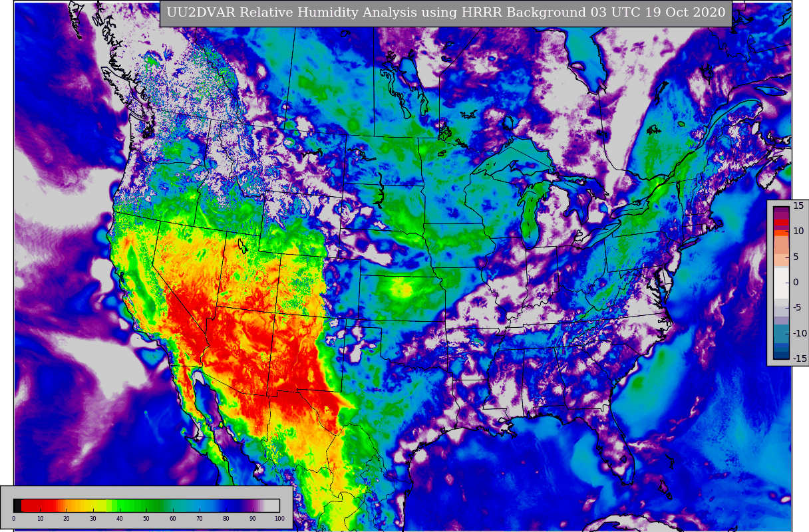Pick the red segment of humidity colorbar
Viewport: 809px width, 532px height.
(x=39, y=505)
